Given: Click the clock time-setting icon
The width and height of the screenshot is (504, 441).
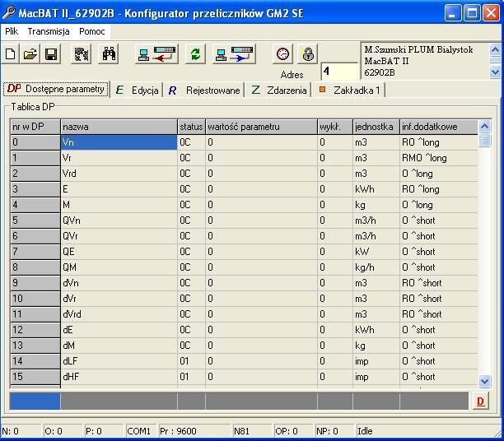Looking at the screenshot, I should (x=282, y=54).
